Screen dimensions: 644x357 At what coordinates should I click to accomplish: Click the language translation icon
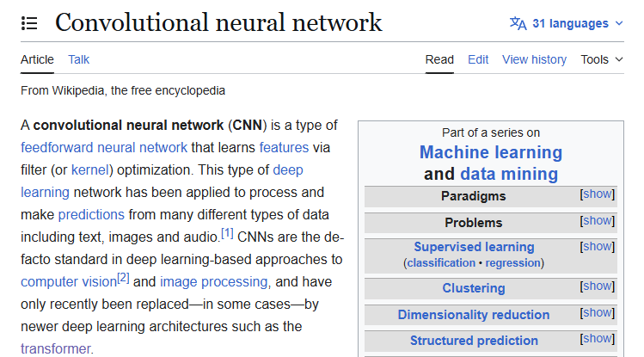[518, 23]
